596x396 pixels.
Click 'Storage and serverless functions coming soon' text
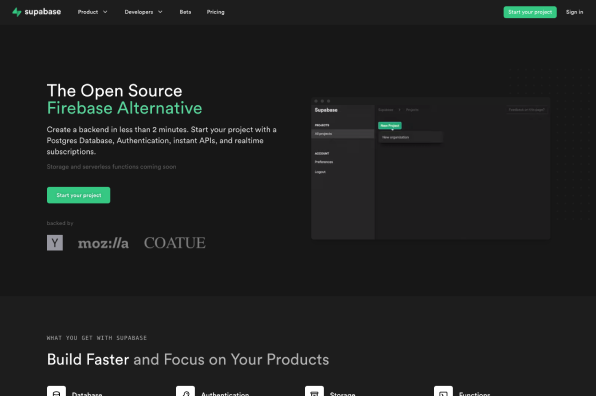click(111, 167)
